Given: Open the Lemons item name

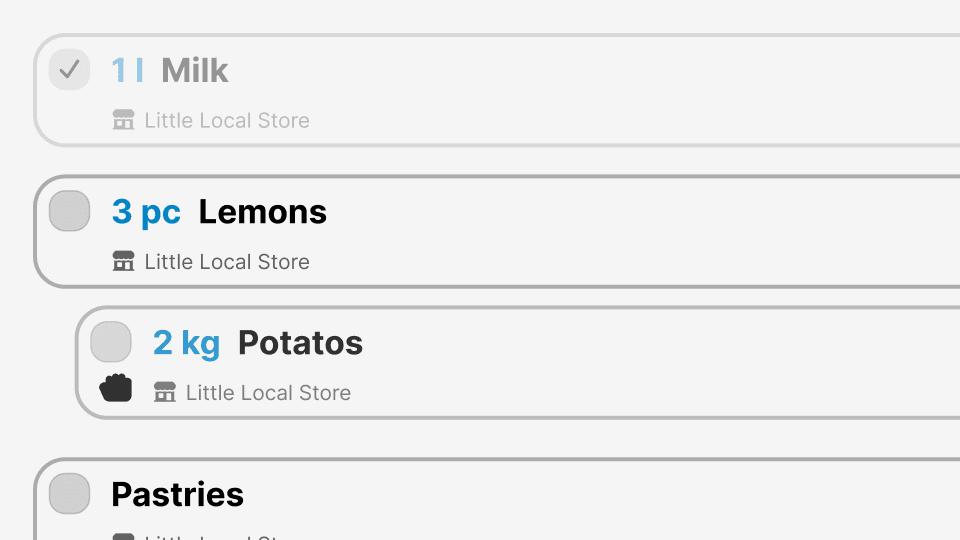Looking at the screenshot, I should pyautogui.click(x=262, y=212).
